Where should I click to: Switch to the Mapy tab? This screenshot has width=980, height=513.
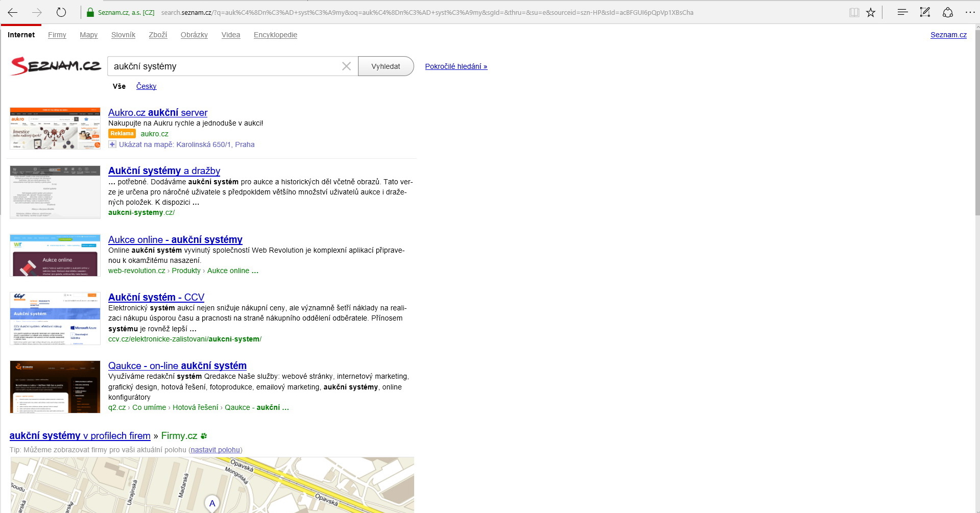coord(89,35)
